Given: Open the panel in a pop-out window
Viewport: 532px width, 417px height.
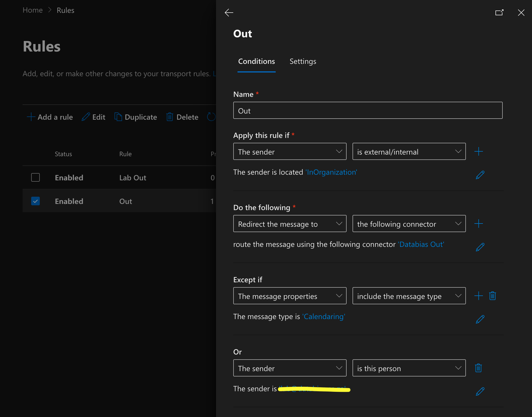Looking at the screenshot, I should point(499,13).
